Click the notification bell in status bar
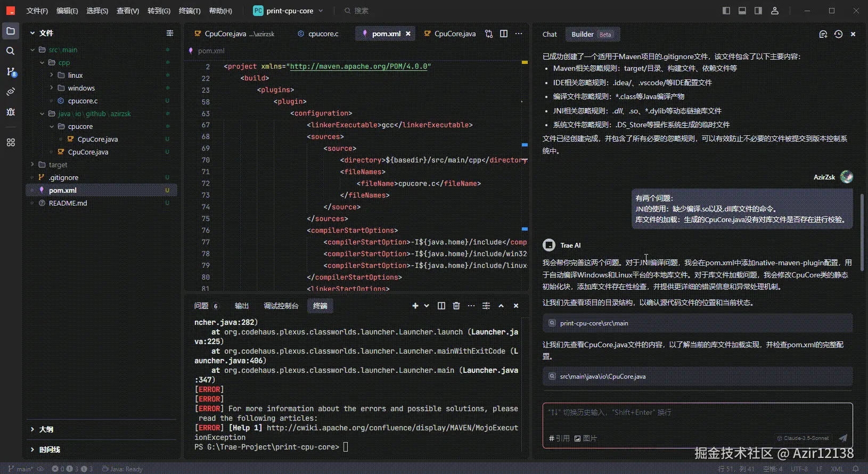This screenshot has width=868, height=474. 856,469
